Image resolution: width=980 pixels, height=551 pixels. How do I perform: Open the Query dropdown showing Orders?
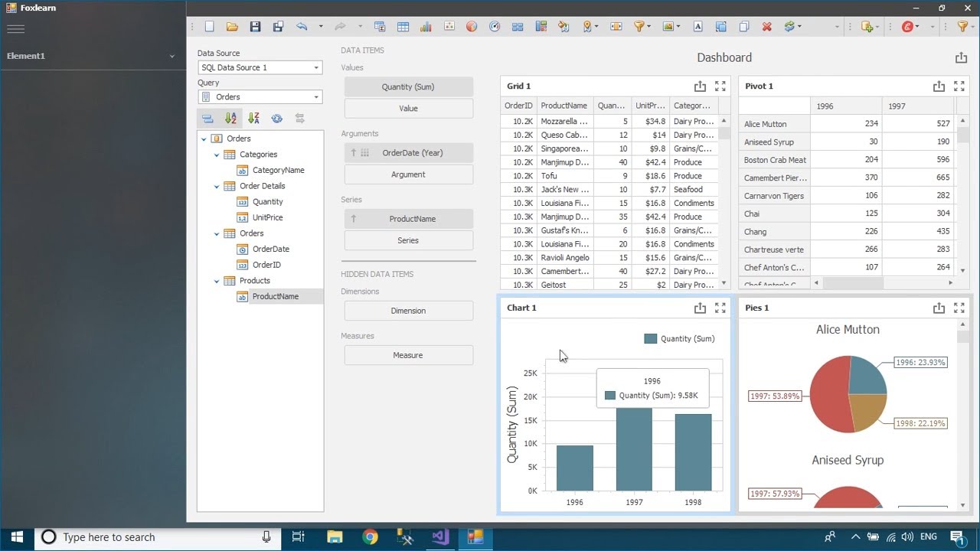(x=315, y=97)
